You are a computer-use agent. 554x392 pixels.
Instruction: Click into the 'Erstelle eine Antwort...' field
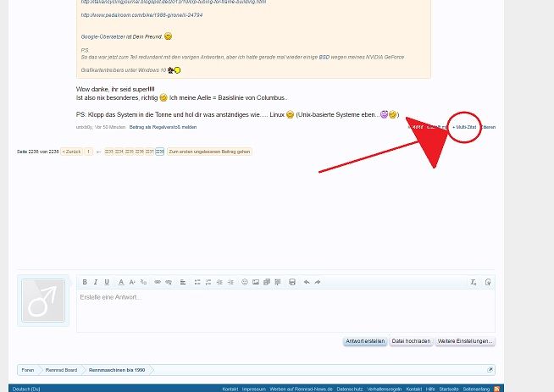click(285, 311)
